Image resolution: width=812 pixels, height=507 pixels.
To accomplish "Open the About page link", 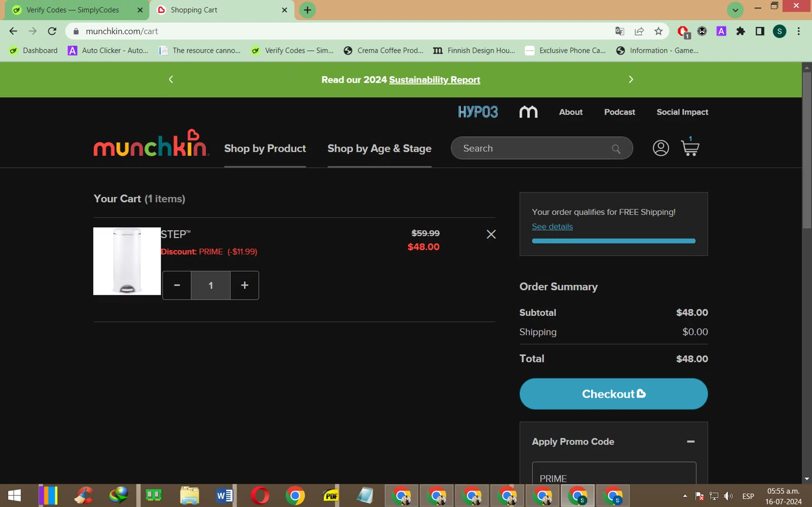I will pyautogui.click(x=571, y=112).
